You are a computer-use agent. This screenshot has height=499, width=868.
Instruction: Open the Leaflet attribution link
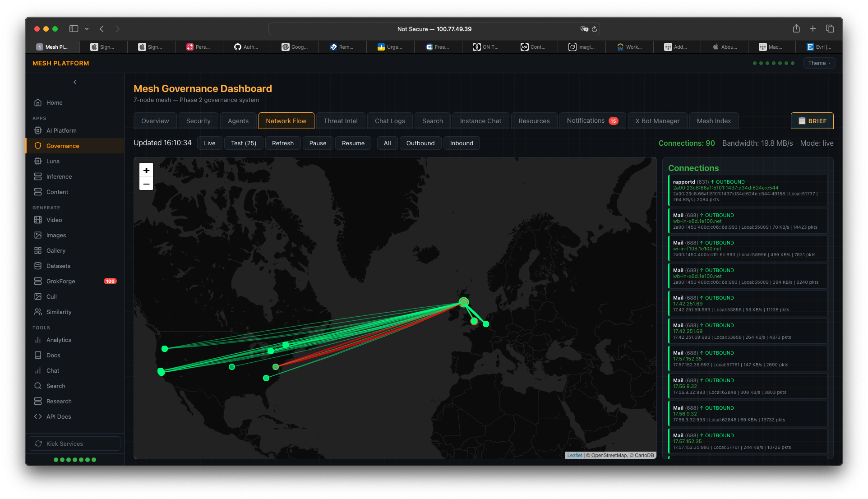(x=574, y=455)
